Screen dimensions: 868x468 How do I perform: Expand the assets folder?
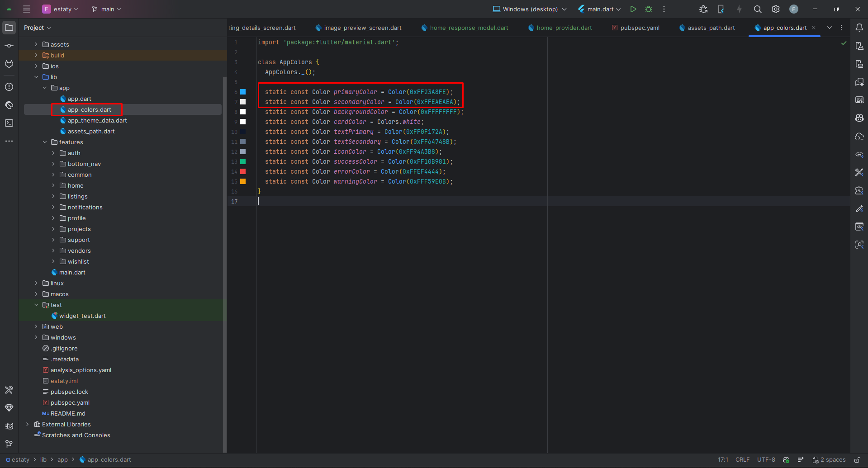click(x=36, y=44)
